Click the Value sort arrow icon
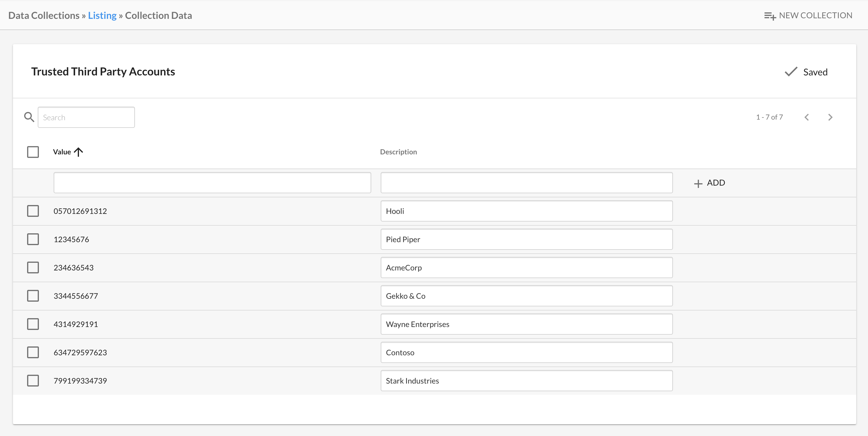 click(78, 152)
